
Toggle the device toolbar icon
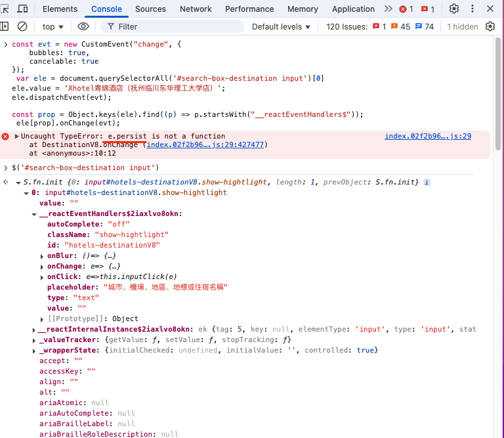pyautogui.click(x=22, y=9)
